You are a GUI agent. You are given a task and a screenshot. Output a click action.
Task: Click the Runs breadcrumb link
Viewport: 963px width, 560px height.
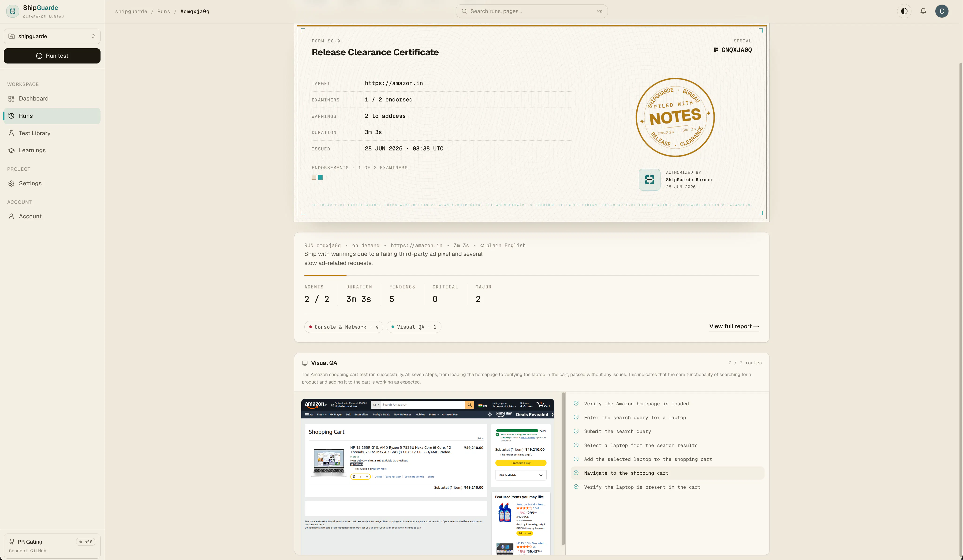click(164, 11)
